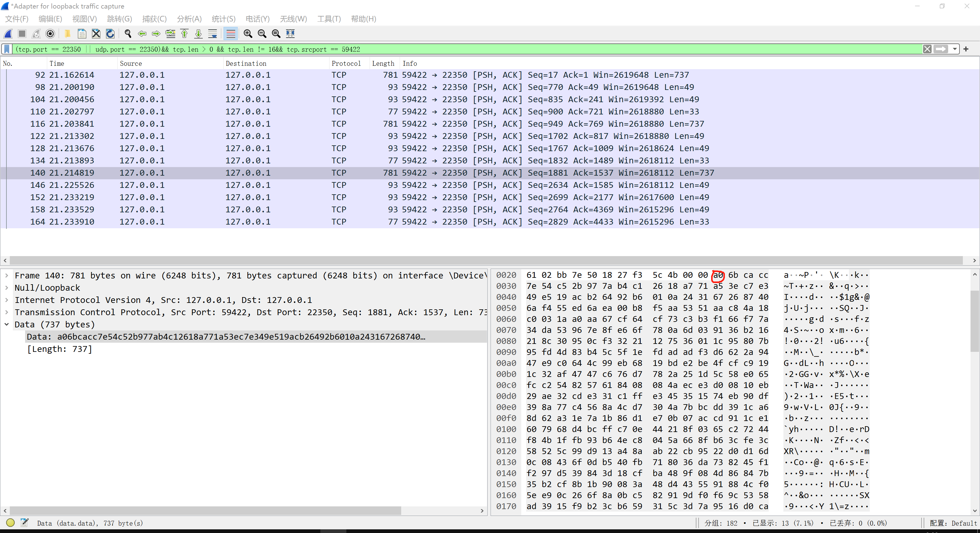Toggle auto-scroll during live capture
Screen dimensions: 980x533
(x=213, y=34)
